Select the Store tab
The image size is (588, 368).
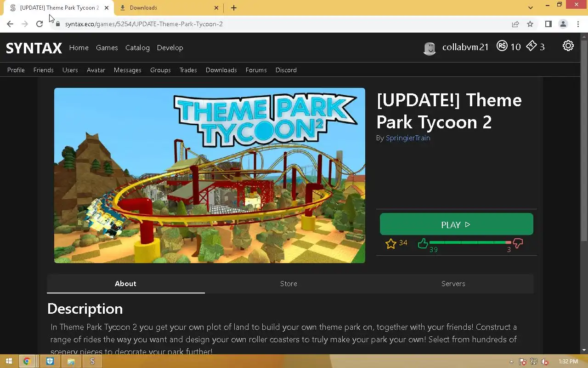288,284
